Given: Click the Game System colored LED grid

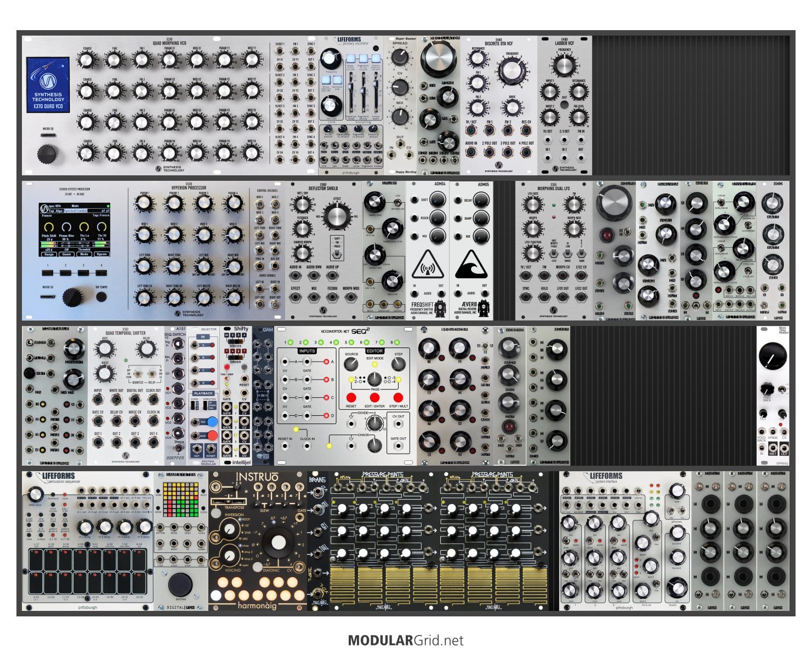Looking at the screenshot, I should point(181,499).
